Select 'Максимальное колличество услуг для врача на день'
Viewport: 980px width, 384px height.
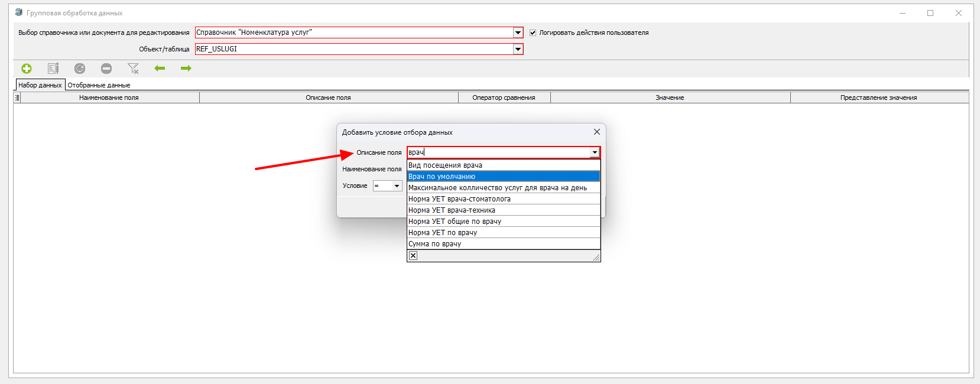point(504,188)
